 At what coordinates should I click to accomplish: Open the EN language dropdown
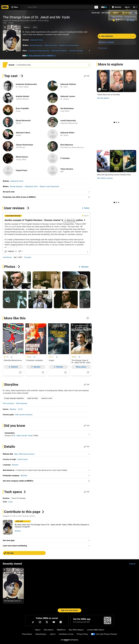[x=135, y=7]
